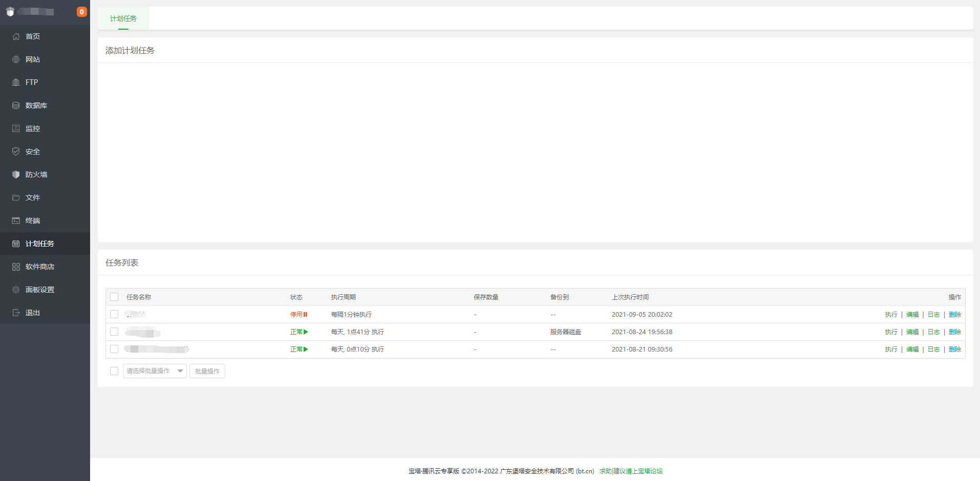
Task: Click the logout icon beside 退出
Action: point(16,313)
